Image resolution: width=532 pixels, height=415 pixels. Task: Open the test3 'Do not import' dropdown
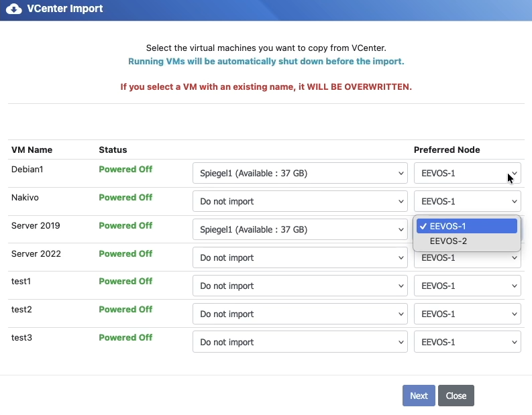point(299,342)
